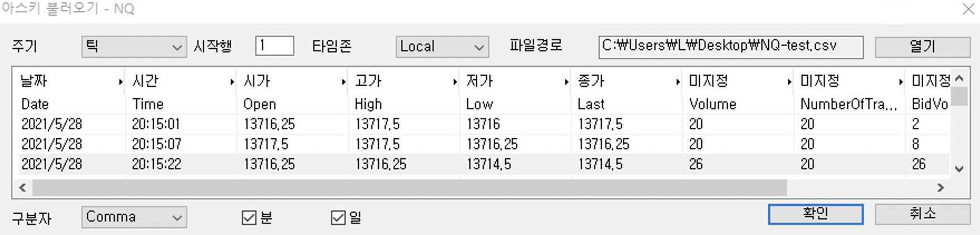Open the 고가 column header arrow
This screenshot has height=235, width=980.
coord(455,82)
